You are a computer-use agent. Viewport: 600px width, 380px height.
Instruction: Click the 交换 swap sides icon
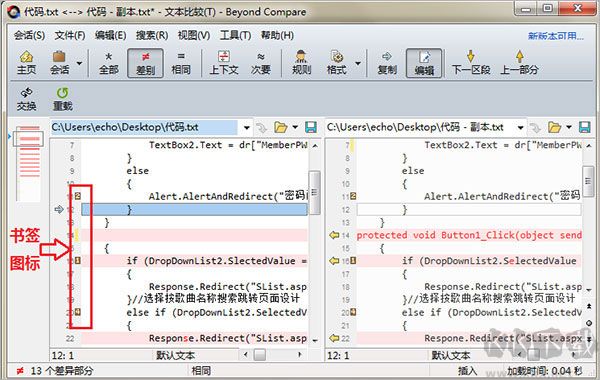tap(26, 99)
